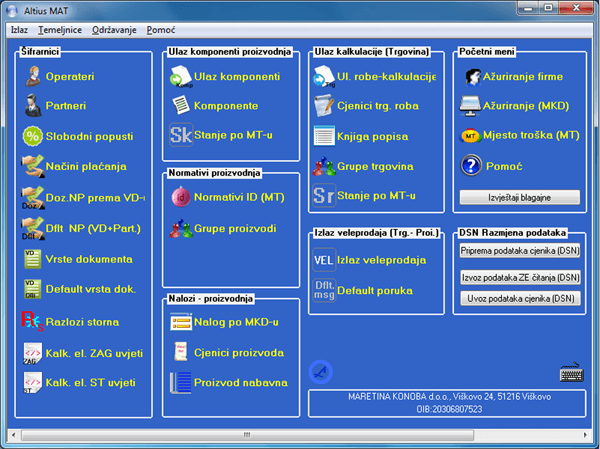Screen dimensions: 600x449
Task: Click Priprema podataka cjenika (DSN) button
Action: click(x=520, y=251)
